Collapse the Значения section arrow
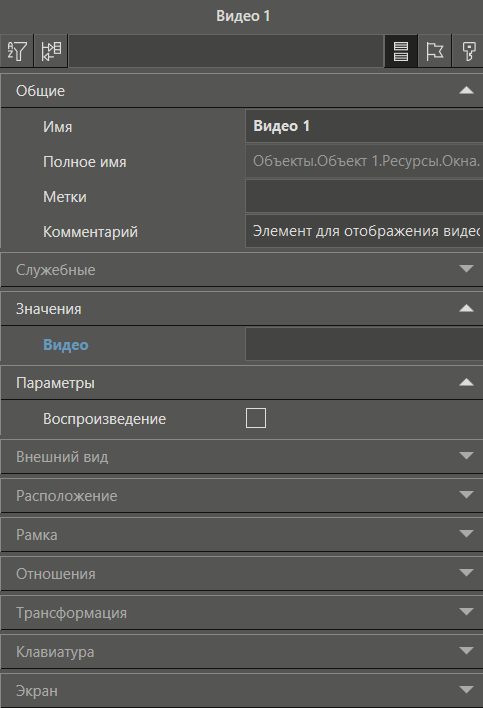 (466, 308)
